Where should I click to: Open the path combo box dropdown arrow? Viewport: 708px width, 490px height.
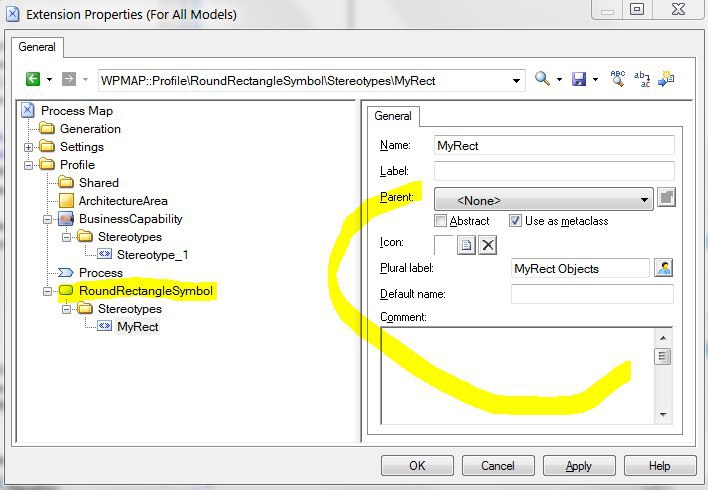click(x=516, y=81)
